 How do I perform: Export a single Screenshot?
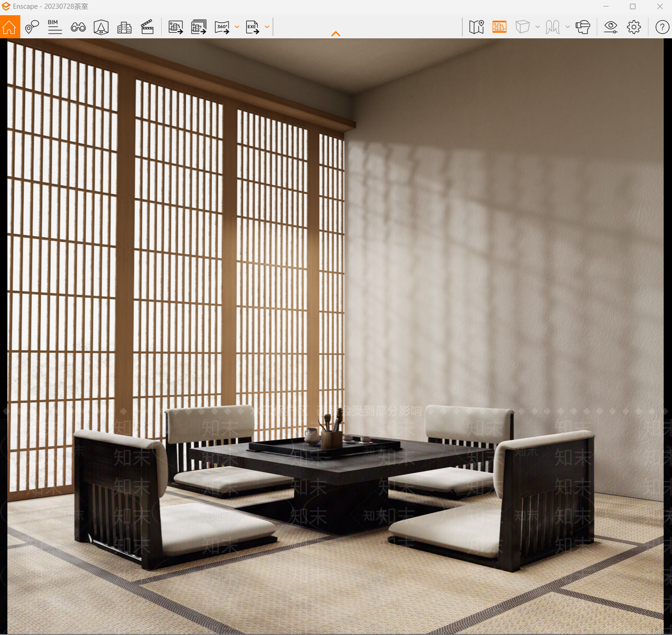coord(176,27)
